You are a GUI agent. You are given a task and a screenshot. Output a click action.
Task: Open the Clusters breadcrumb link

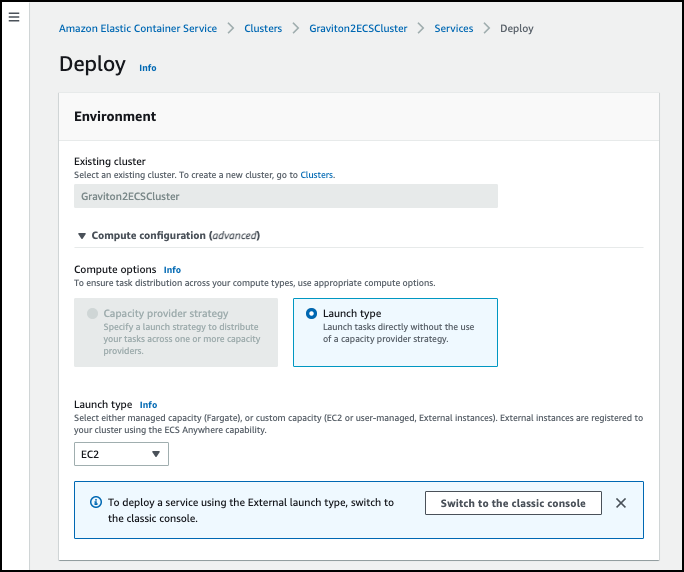point(263,28)
